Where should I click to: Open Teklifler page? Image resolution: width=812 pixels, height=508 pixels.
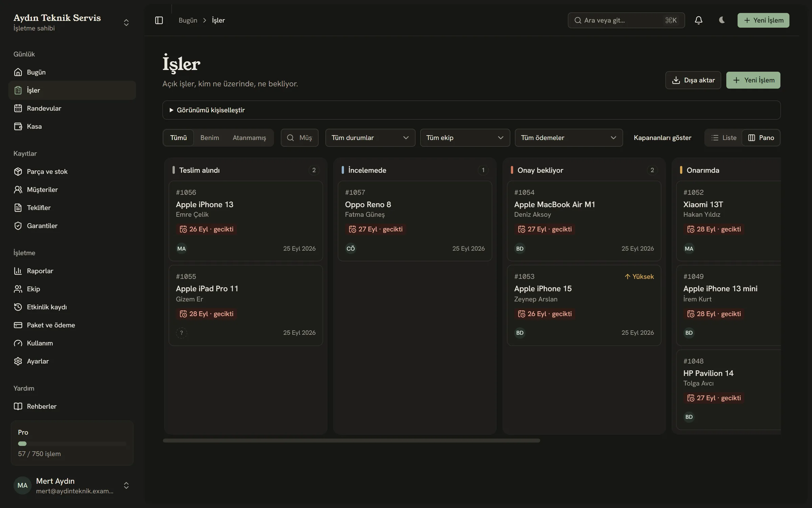coord(72,208)
